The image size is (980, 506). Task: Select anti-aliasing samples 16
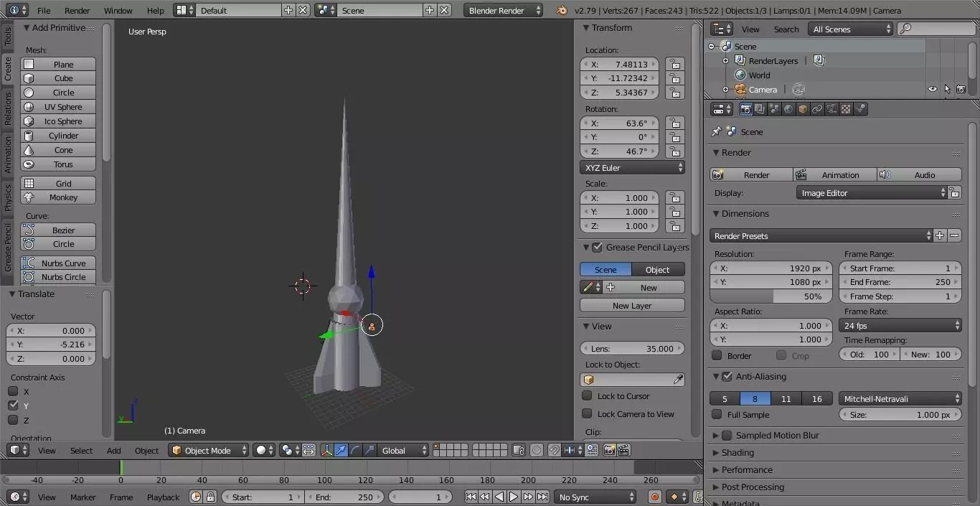816,398
